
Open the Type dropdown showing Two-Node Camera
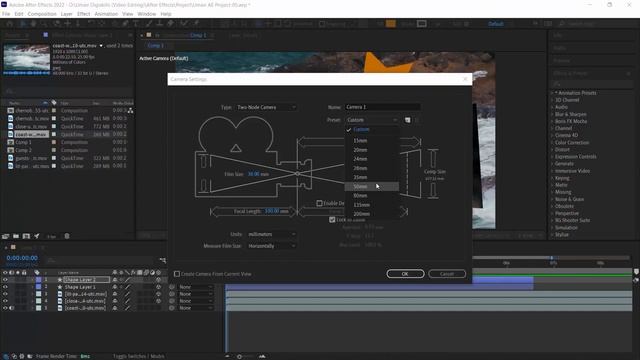click(266, 107)
